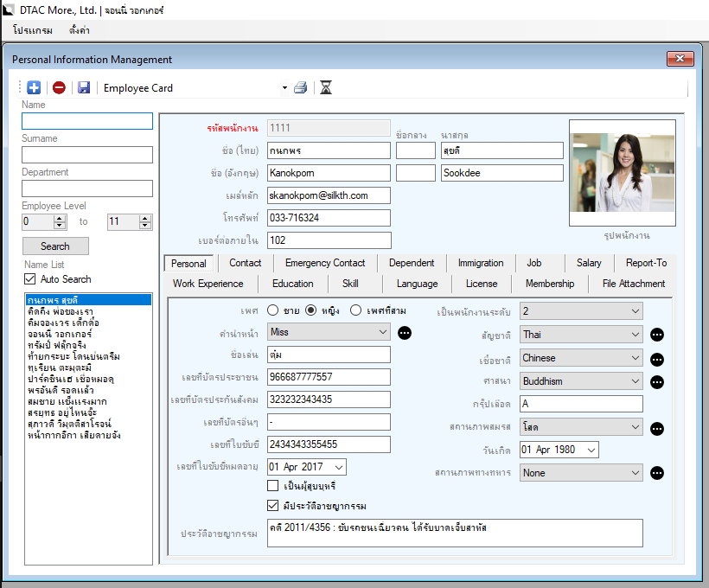Viewport: 709px width, 588px height.
Task: Click the employee photo thumbnail
Action: point(622,173)
